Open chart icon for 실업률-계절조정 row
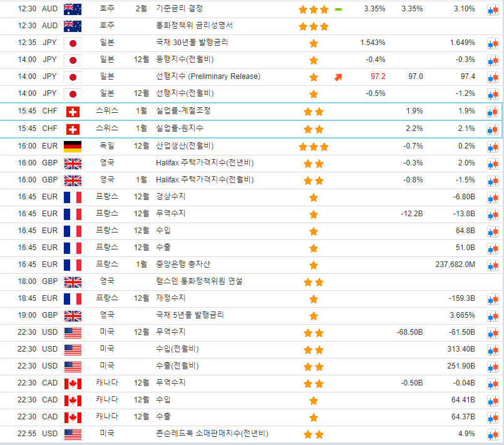 pos(492,112)
